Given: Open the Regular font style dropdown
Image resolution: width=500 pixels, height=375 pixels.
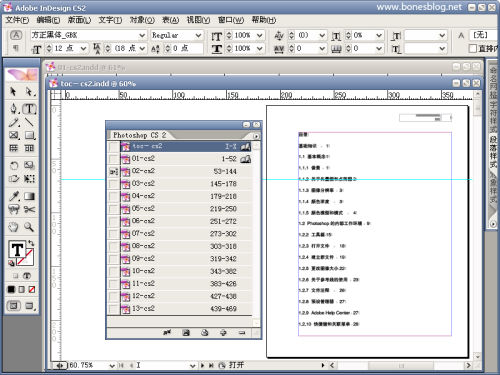Looking at the screenshot, I should point(198,35).
